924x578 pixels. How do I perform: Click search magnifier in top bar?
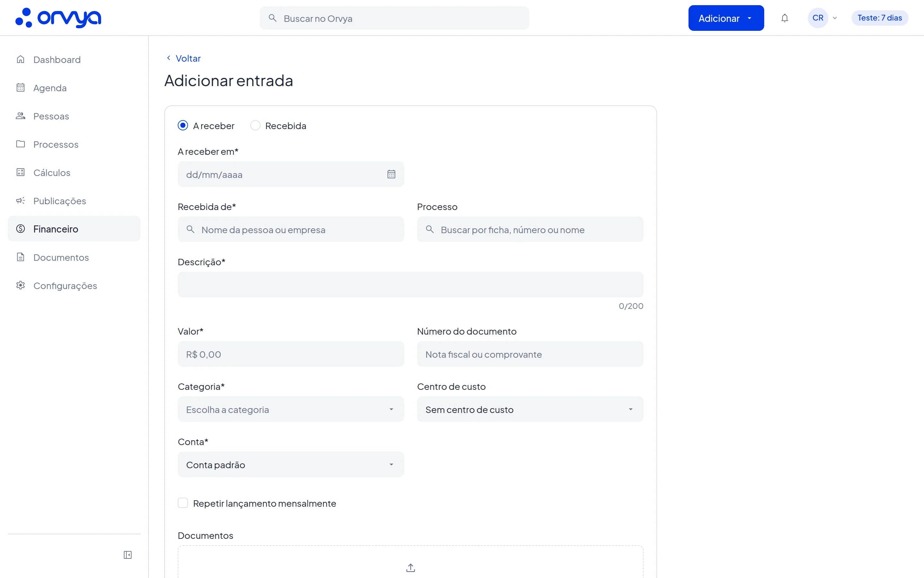pyautogui.click(x=272, y=18)
